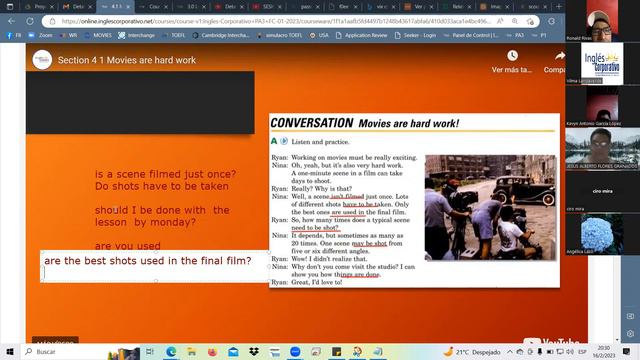Open the PA3 bookmark
This screenshot has height=360, width=640.
515,36
